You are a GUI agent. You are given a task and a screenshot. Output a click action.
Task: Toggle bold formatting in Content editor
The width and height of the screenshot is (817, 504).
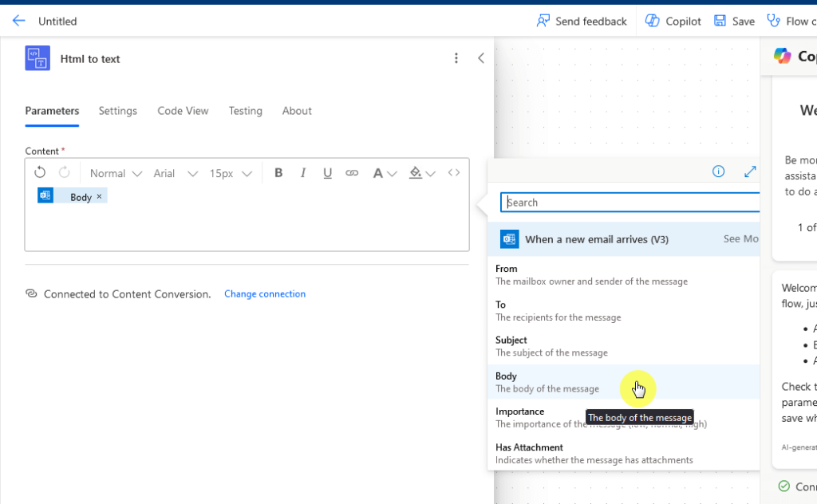278,173
